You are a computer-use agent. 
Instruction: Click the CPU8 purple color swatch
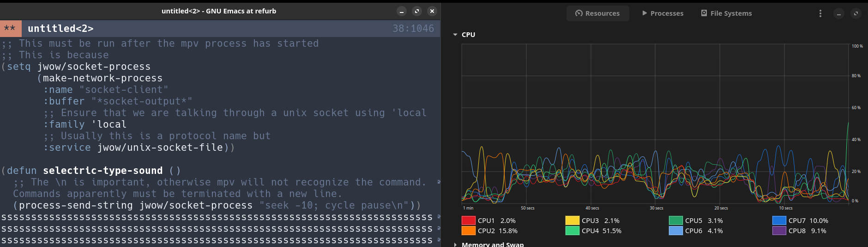coord(779,231)
